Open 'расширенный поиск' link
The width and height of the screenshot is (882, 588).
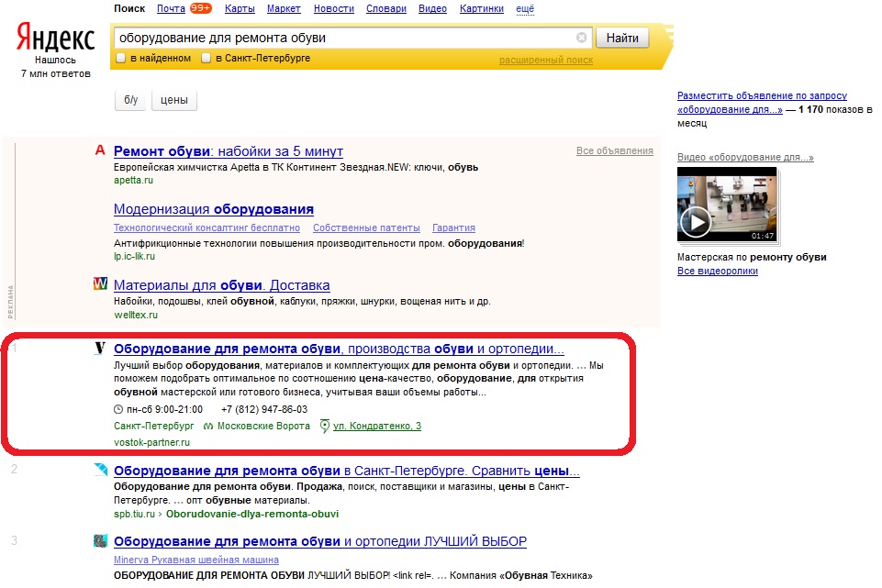(x=546, y=61)
